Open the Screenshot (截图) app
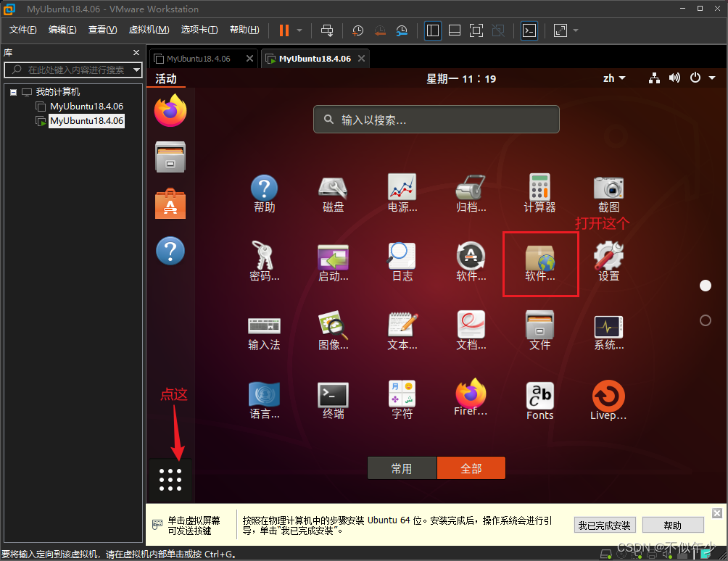Viewport: 728px width, 561px height. point(608,194)
